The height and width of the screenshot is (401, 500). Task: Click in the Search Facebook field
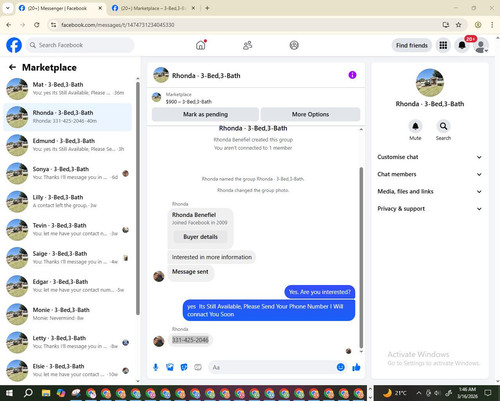[80, 45]
